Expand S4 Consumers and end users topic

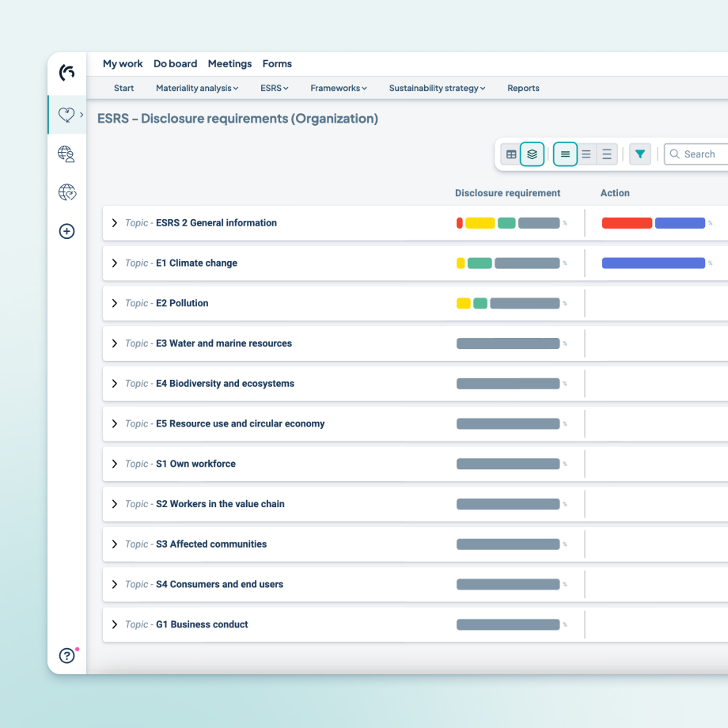(114, 584)
